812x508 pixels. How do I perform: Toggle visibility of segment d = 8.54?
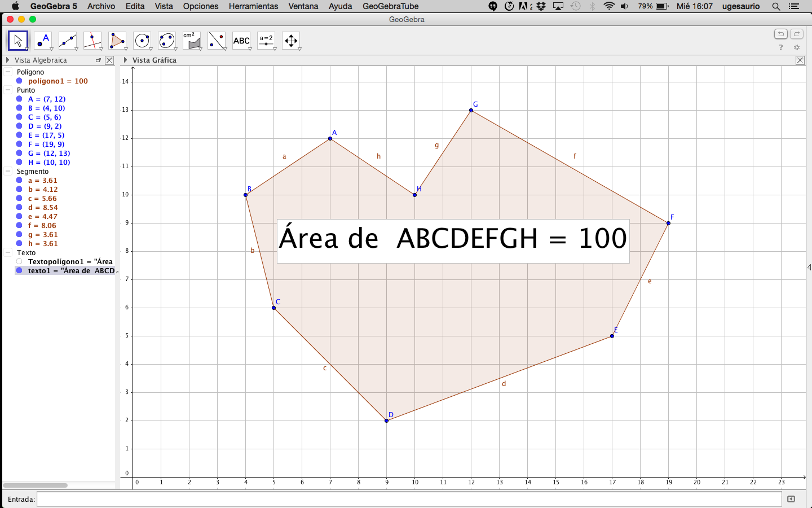pyautogui.click(x=19, y=208)
